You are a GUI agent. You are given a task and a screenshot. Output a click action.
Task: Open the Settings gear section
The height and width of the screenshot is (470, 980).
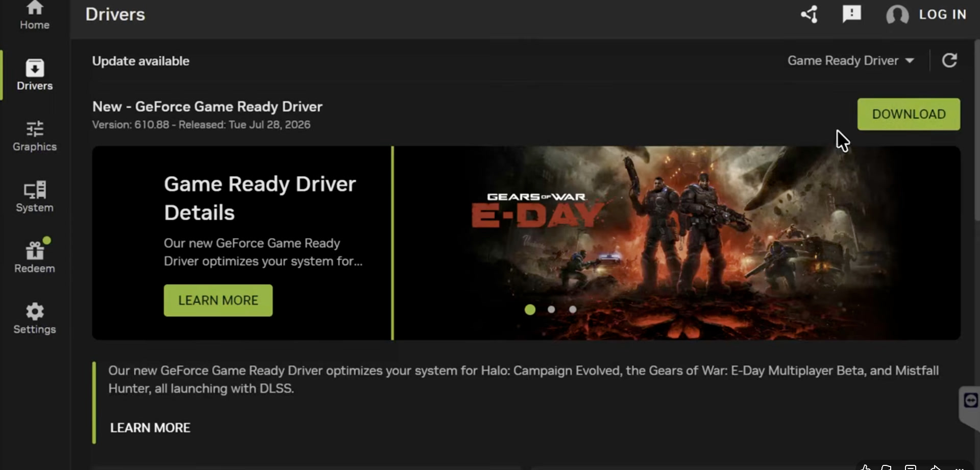pyautogui.click(x=35, y=318)
